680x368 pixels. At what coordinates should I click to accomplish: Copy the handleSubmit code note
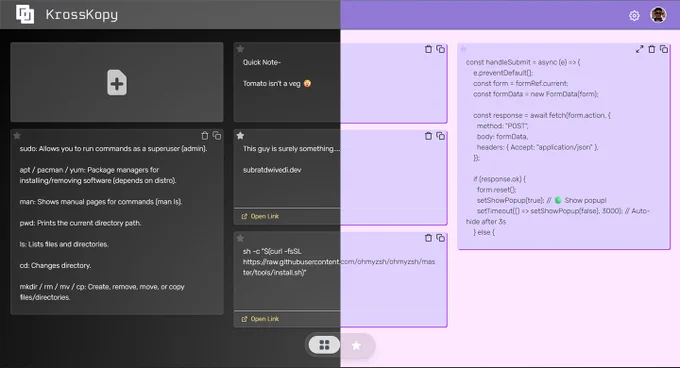coord(664,49)
